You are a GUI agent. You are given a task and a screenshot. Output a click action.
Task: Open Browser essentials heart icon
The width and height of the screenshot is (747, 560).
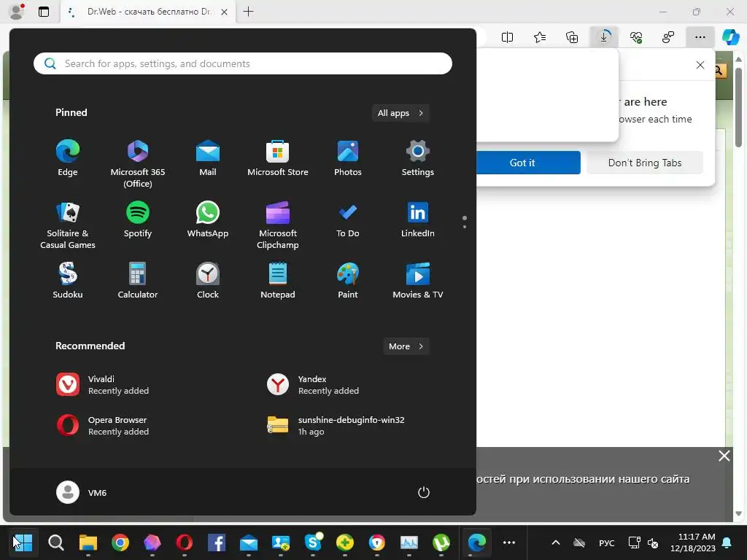636,37
